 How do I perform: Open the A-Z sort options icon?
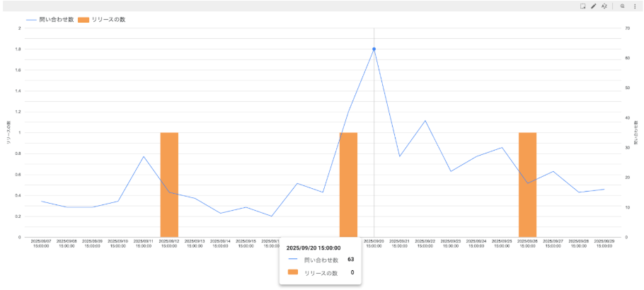(x=604, y=6)
